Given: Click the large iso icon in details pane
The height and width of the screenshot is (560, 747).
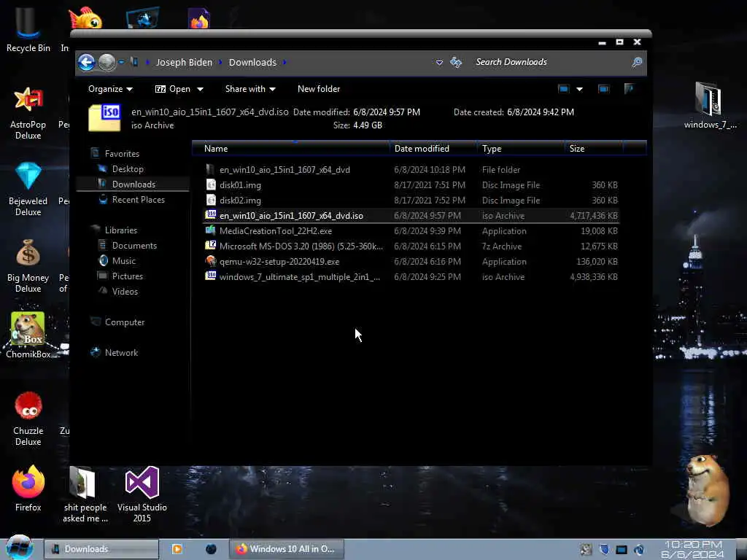Looking at the screenshot, I should tap(105, 117).
